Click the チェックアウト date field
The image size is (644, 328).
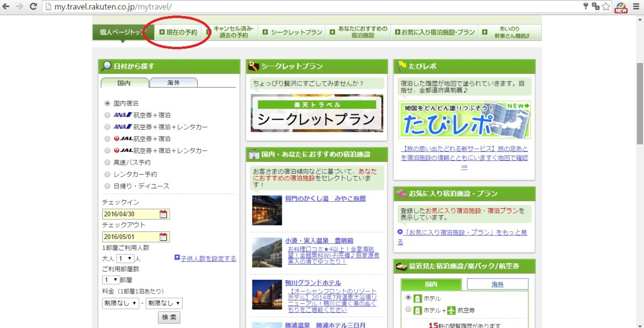click(x=136, y=237)
